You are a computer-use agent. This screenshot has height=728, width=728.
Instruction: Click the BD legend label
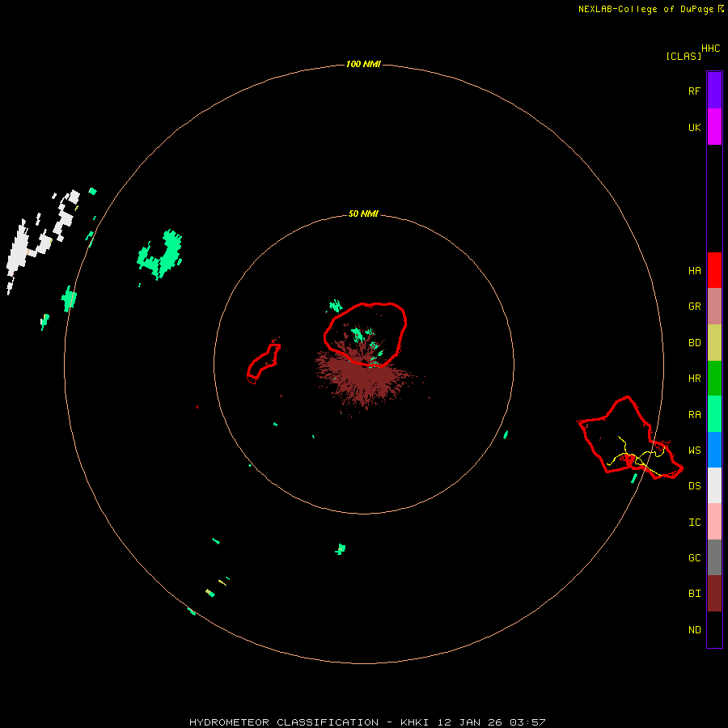(x=694, y=343)
